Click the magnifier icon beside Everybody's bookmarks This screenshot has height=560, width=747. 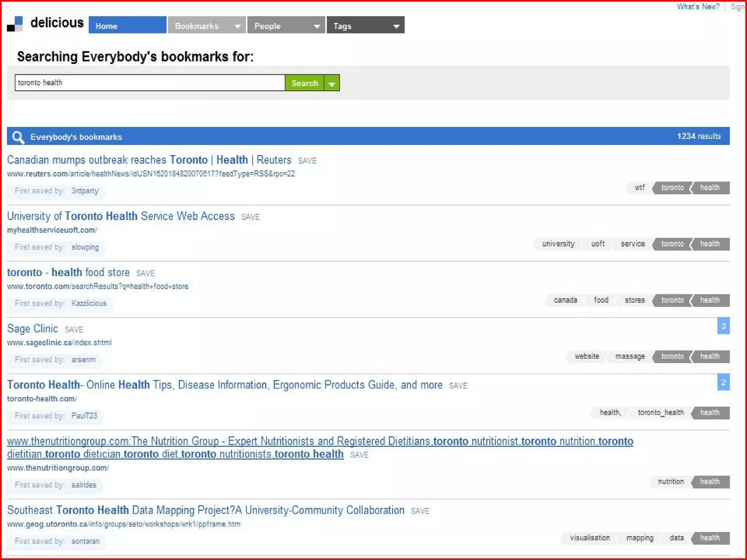[18, 137]
